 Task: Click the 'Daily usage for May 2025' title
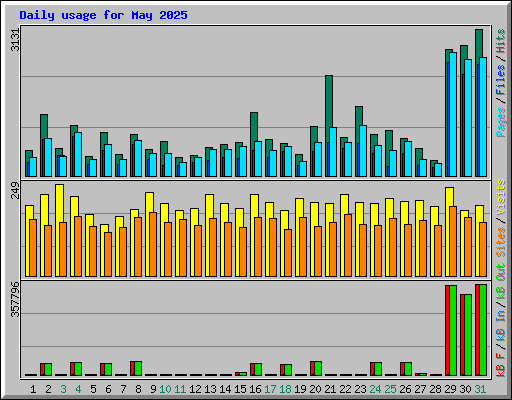point(103,15)
